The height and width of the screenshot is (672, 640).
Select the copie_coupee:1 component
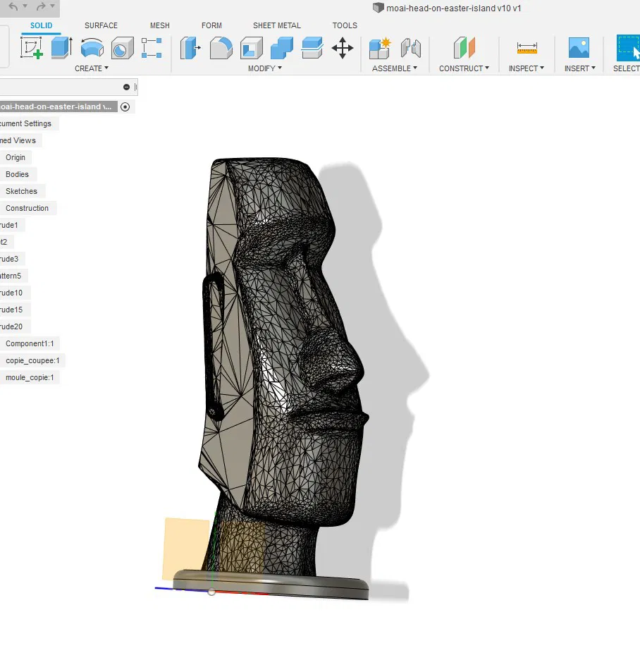(32, 360)
